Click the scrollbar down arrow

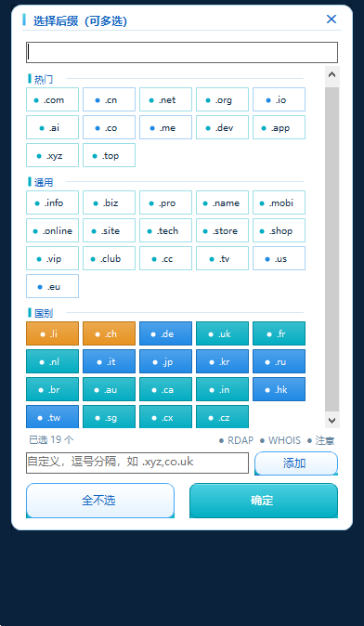pos(332,420)
